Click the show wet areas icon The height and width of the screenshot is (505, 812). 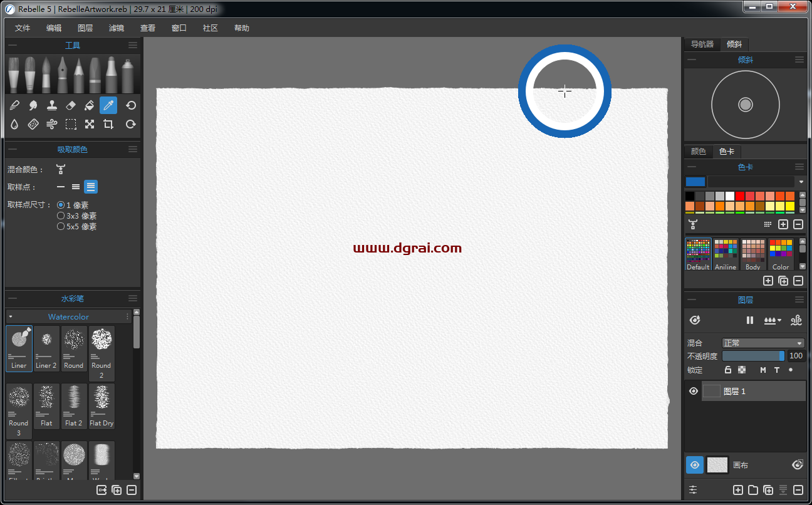click(695, 320)
